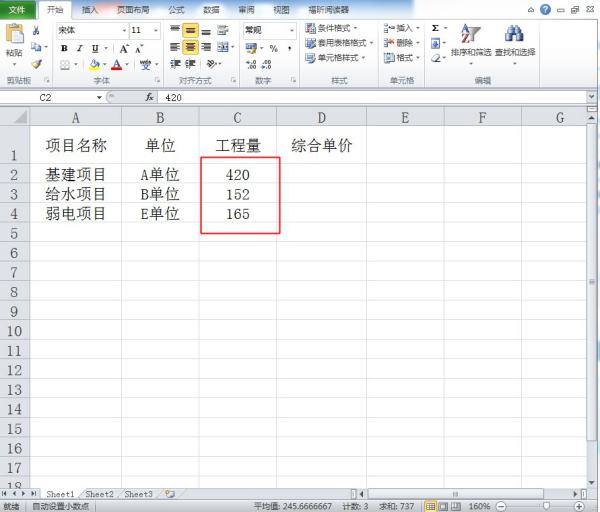Apply accounting number format
This screenshot has width=600, height=512.
(251, 48)
